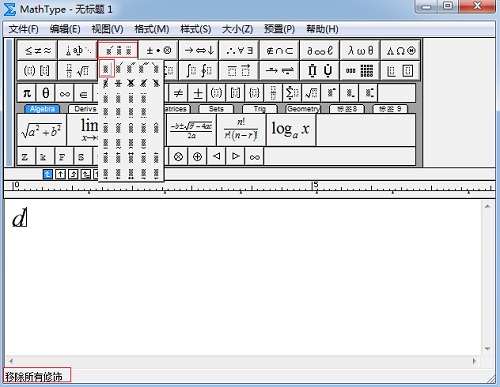500x387 pixels.
Task: Insert the ⊕ symbol in bottom bar
Action: pyautogui.click(x=197, y=156)
